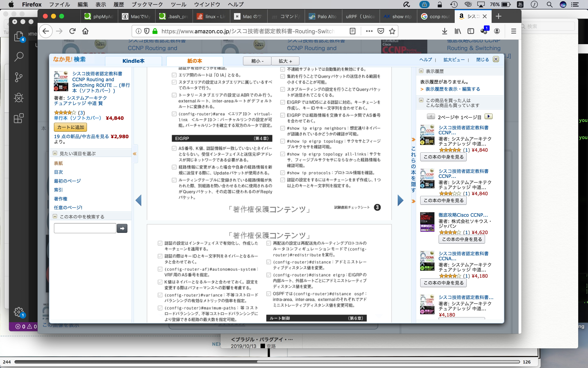
Task: Go back with the Firefox back arrow
Action: 46,31
